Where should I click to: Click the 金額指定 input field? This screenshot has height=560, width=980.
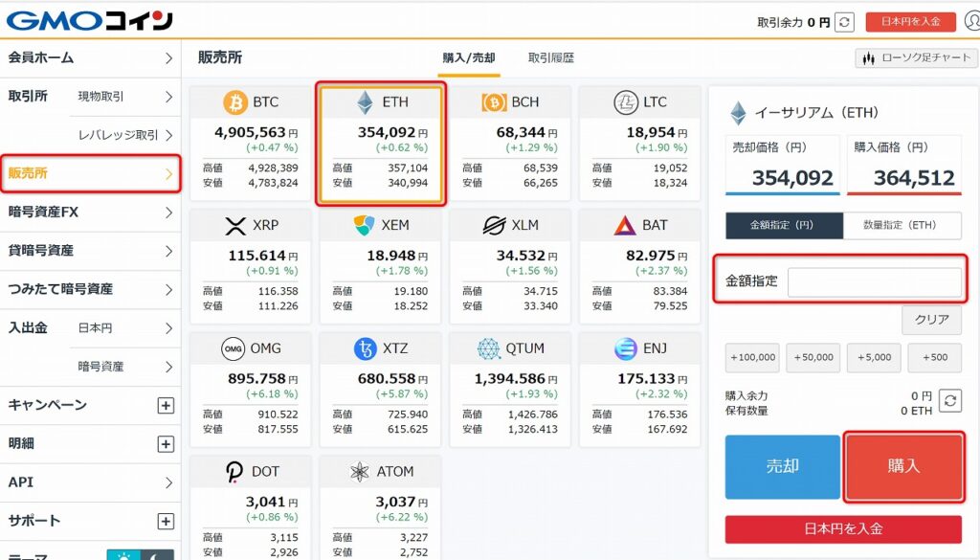click(875, 281)
